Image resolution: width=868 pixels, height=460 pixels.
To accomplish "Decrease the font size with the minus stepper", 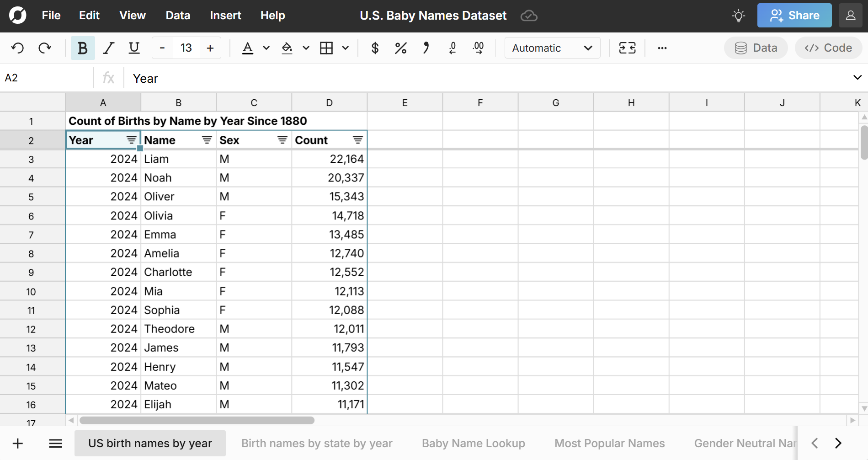I will click(161, 48).
